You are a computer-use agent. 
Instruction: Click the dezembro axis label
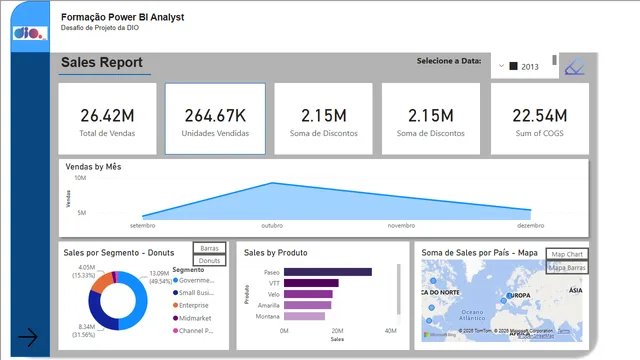pos(531,225)
